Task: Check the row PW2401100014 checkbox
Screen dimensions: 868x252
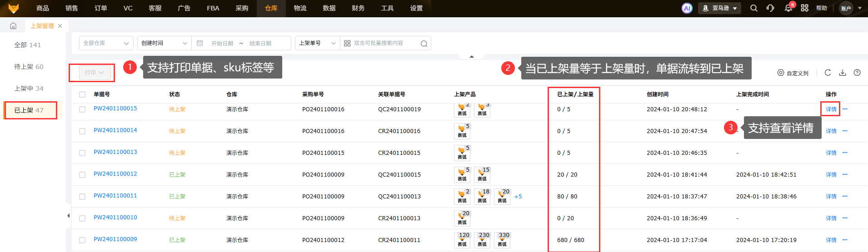Action: [x=82, y=131]
